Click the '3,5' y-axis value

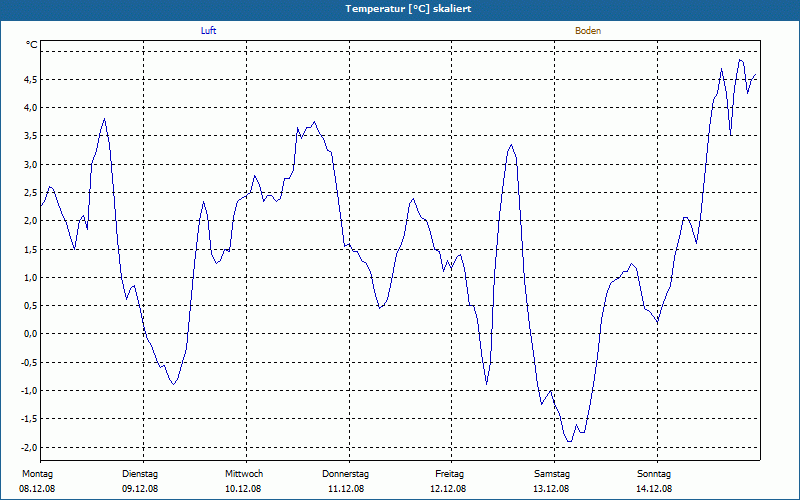point(31,136)
